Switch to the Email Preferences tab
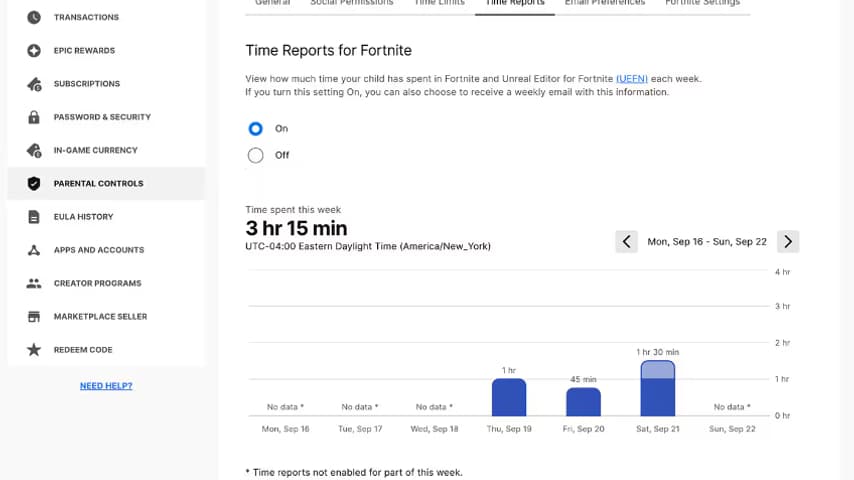This screenshot has height=480, width=854. 605,3
